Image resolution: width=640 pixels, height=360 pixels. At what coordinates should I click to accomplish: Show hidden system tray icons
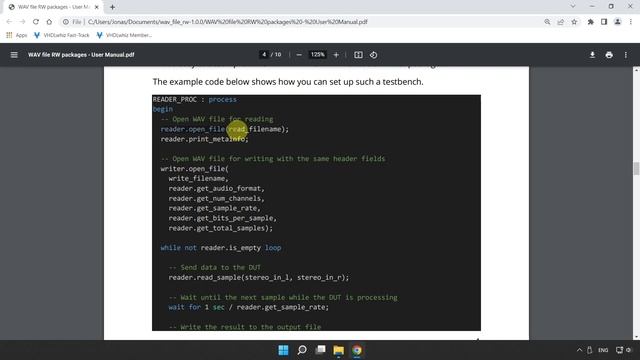579,350
